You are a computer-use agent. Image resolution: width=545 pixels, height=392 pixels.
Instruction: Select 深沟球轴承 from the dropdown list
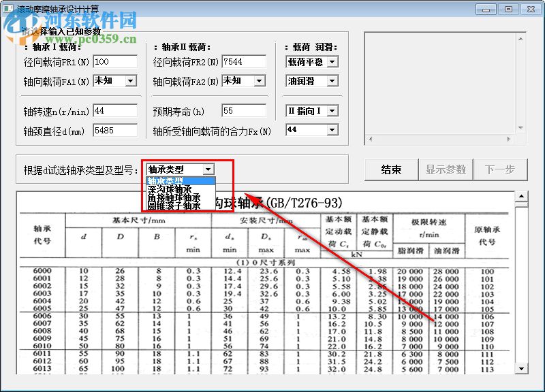coord(170,188)
